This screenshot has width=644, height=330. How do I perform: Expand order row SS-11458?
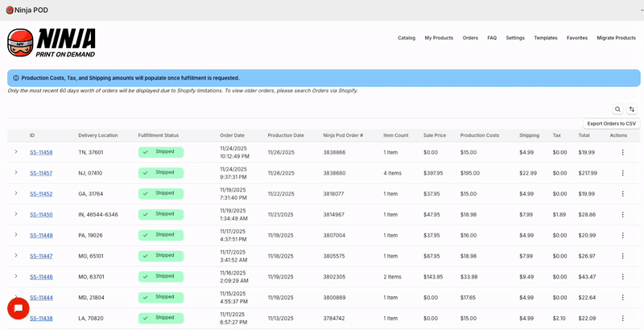[x=15, y=151]
